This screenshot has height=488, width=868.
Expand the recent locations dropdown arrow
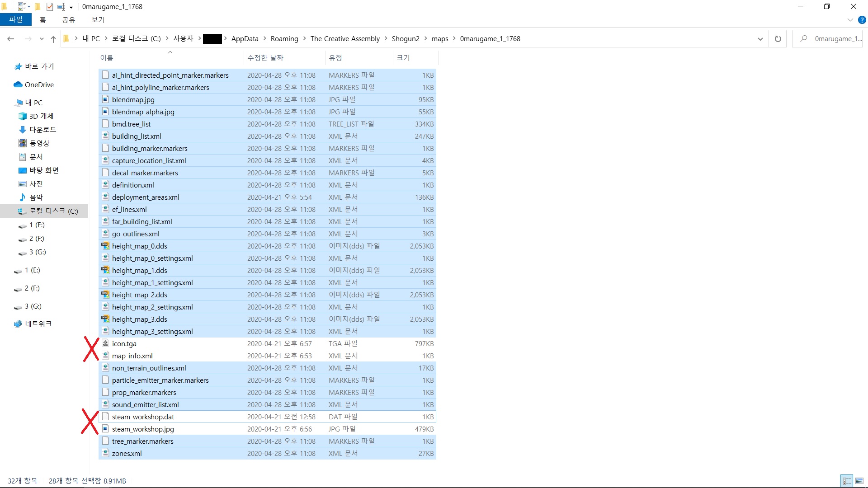(x=42, y=39)
